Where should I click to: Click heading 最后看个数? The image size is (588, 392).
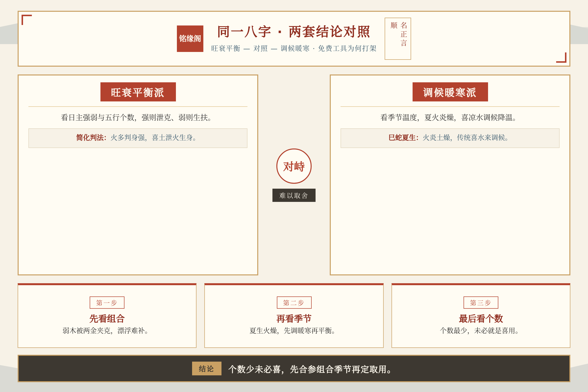[x=481, y=318]
